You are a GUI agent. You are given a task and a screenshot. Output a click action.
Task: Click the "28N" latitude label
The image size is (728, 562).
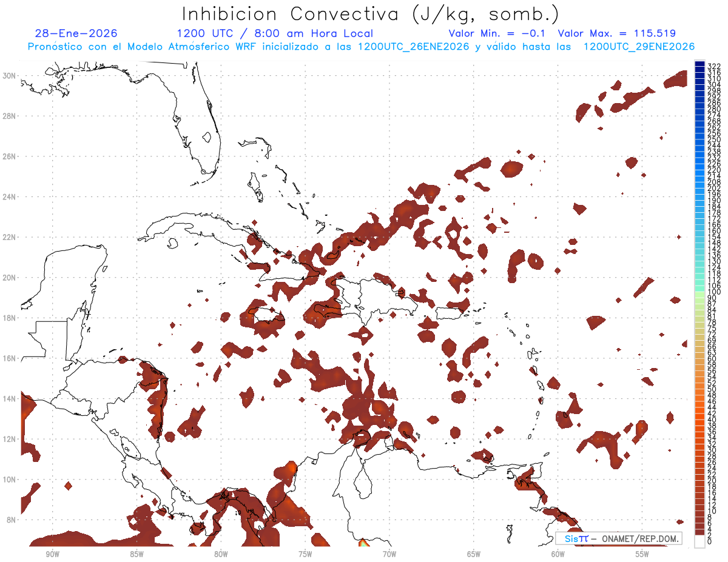(x=10, y=115)
